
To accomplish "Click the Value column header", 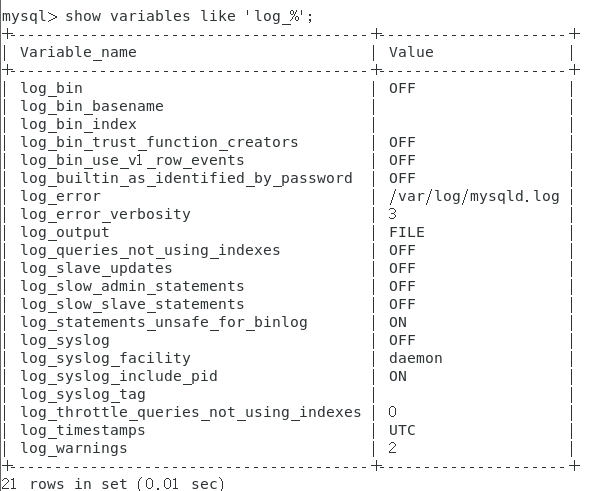I will [411, 52].
